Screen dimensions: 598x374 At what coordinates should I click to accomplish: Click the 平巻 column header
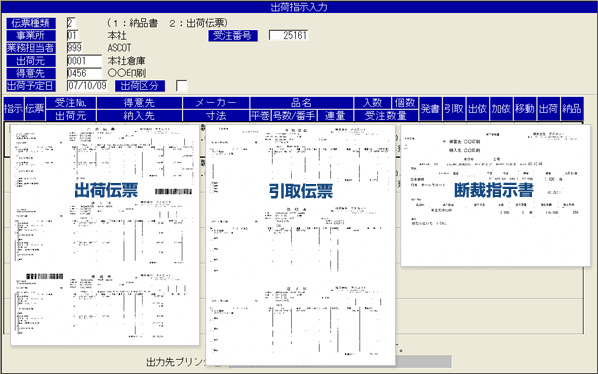click(x=260, y=116)
